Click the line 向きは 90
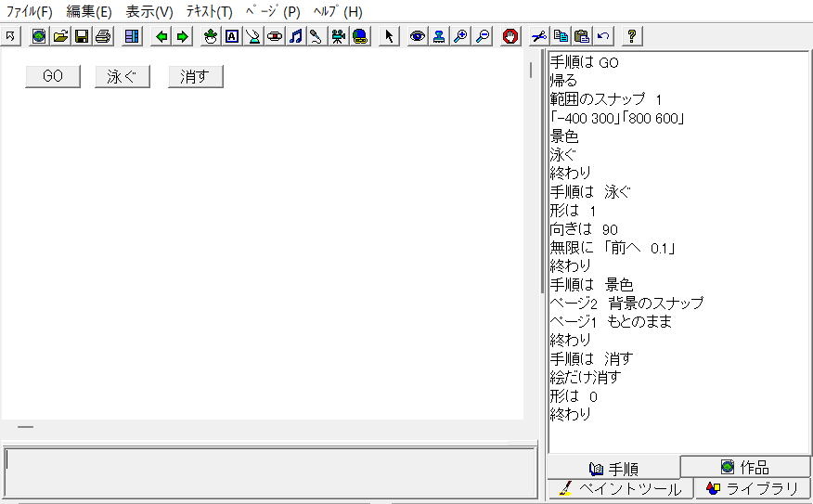Viewport: 813px width, 504px height. 584,229
